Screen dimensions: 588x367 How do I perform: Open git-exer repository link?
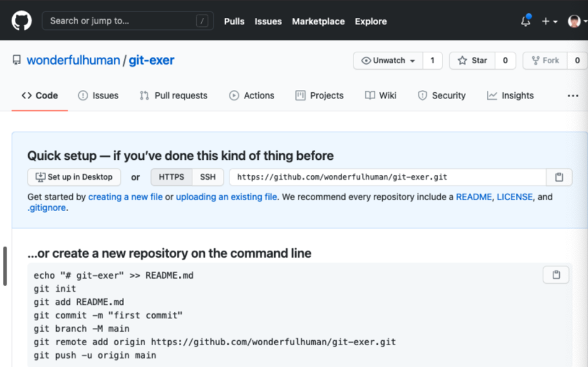(151, 60)
